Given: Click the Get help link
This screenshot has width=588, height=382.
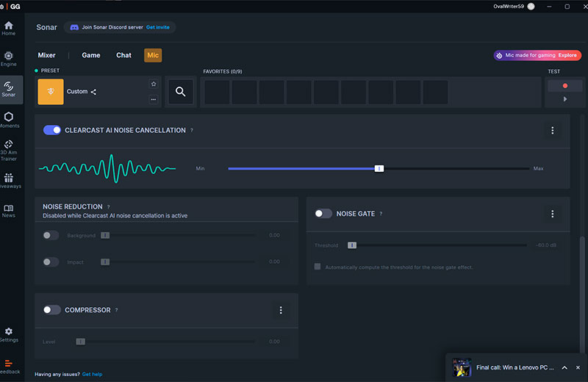Looking at the screenshot, I should (x=92, y=374).
